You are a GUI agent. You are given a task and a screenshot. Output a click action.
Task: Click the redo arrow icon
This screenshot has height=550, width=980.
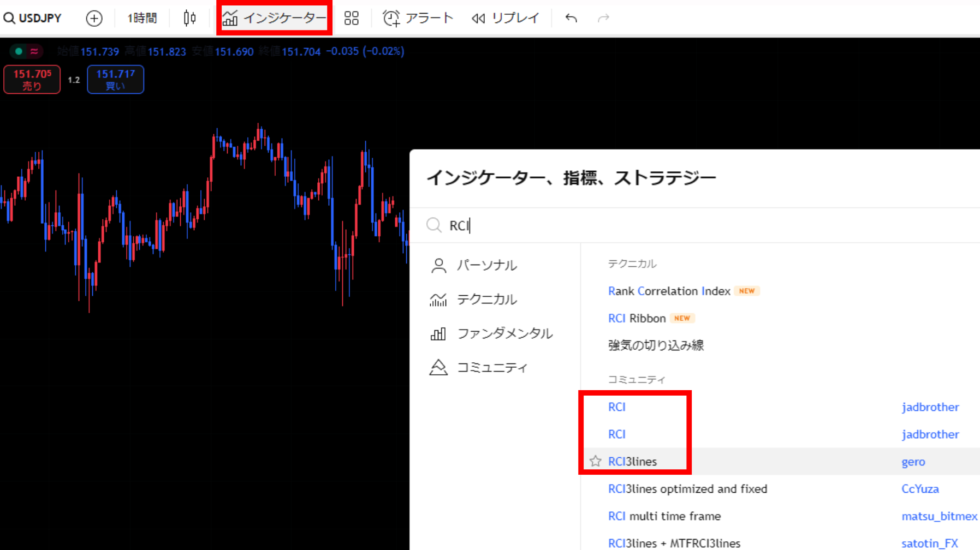click(603, 18)
